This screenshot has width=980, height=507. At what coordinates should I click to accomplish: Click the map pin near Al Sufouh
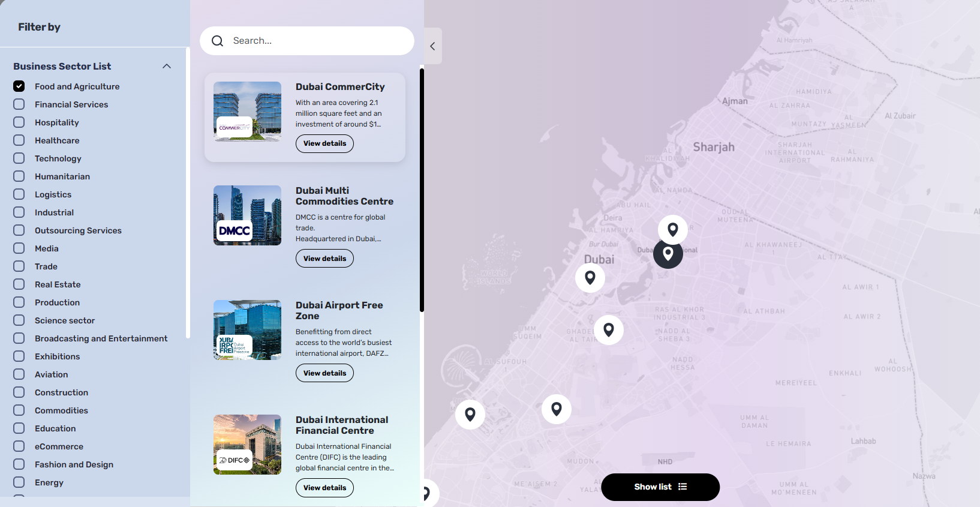(470, 414)
